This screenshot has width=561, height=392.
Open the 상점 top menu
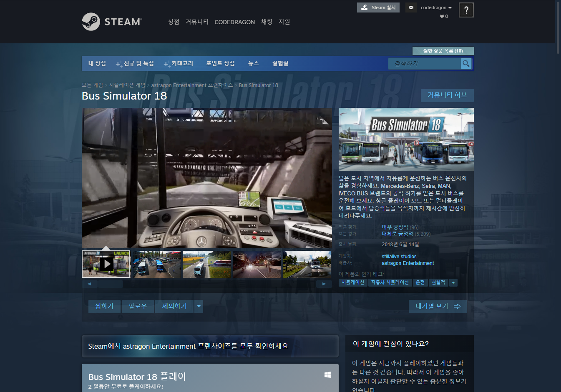(x=174, y=22)
